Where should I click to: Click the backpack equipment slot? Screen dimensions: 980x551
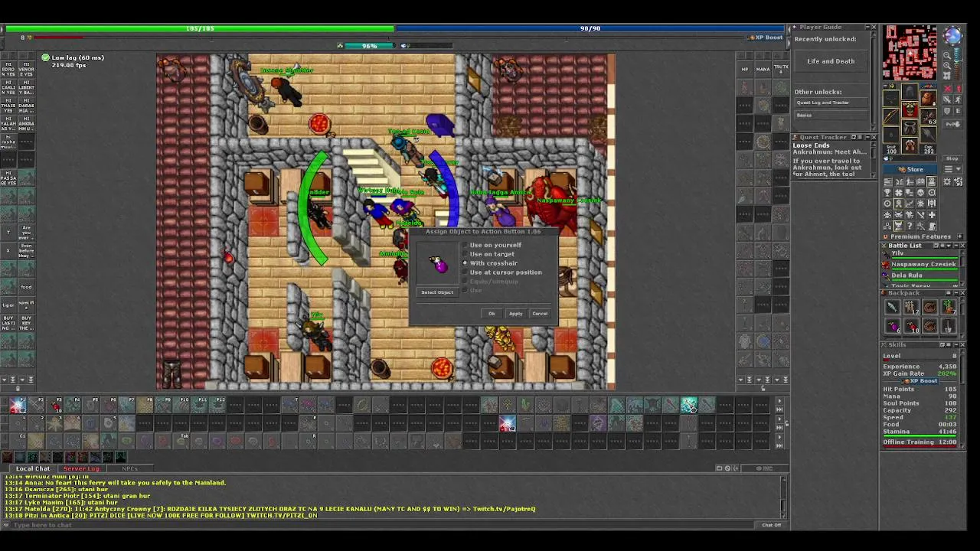(928, 97)
